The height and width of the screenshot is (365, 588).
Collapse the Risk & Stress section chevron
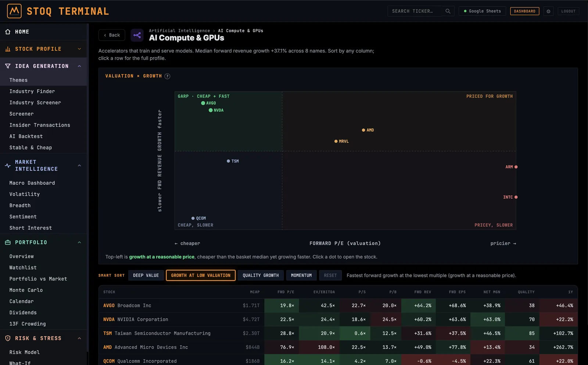79,338
